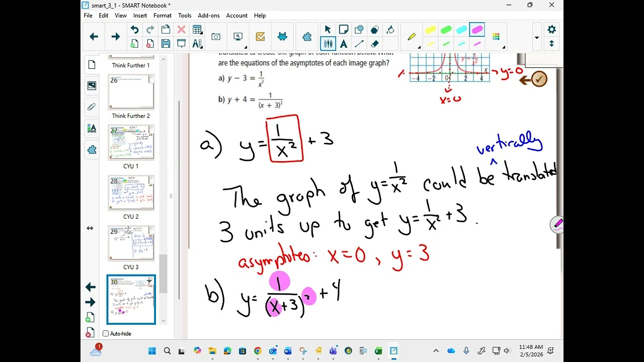Screen dimensions: 644x362
Task: Select the wide green highlighter swatch
Action: (x=446, y=30)
